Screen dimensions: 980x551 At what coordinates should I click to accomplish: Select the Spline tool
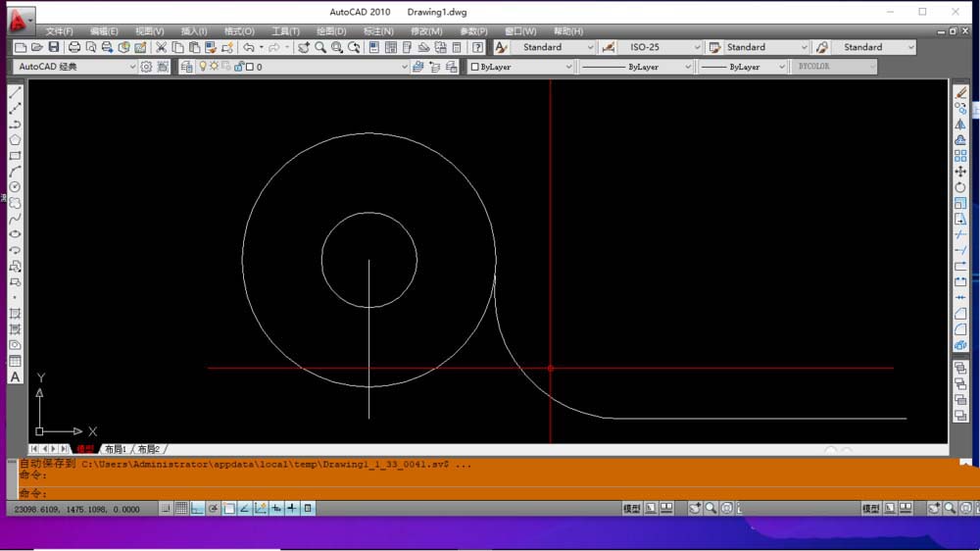pyautogui.click(x=15, y=219)
